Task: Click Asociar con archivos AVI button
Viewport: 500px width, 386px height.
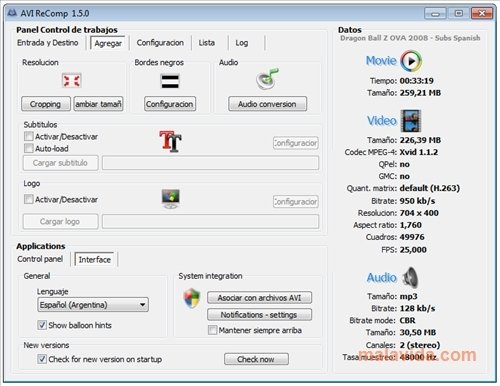Action: (x=259, y=298)
